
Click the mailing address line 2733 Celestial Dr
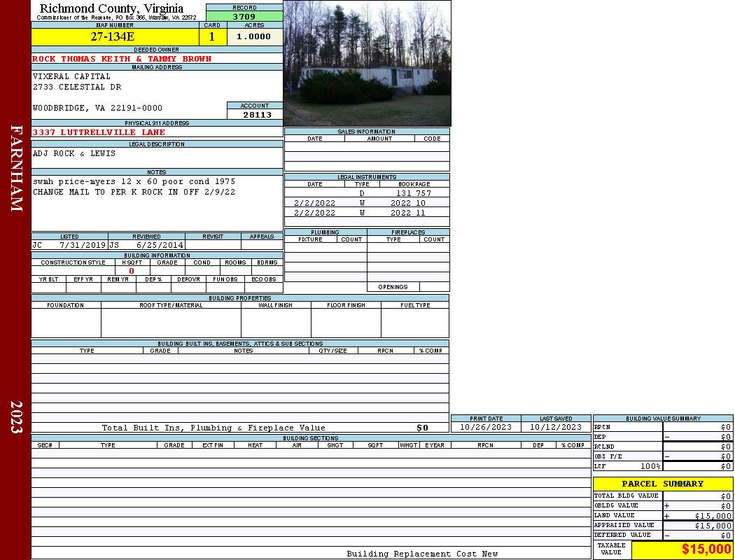click(77, 87)
